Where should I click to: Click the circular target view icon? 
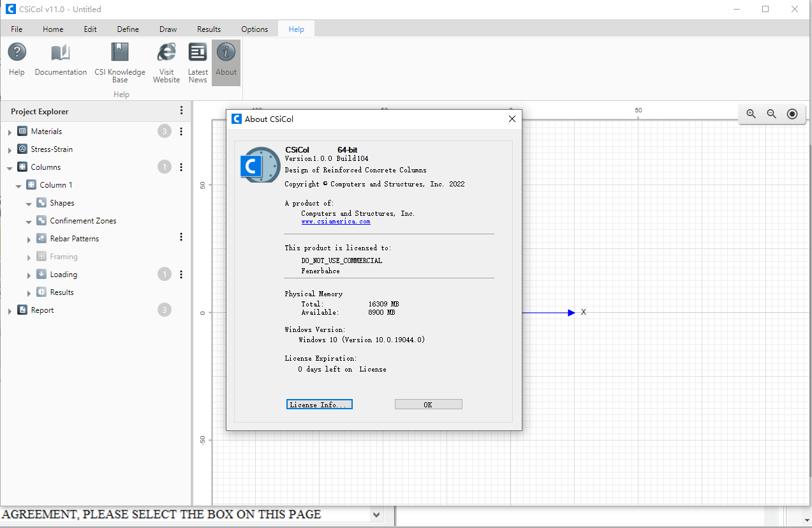pos(792,114)
